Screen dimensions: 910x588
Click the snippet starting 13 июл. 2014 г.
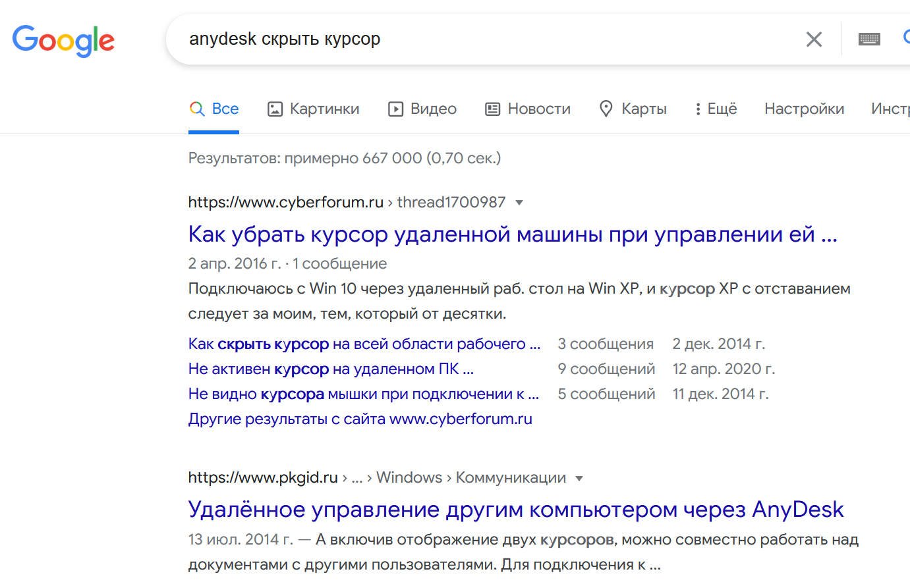(523, 552)
